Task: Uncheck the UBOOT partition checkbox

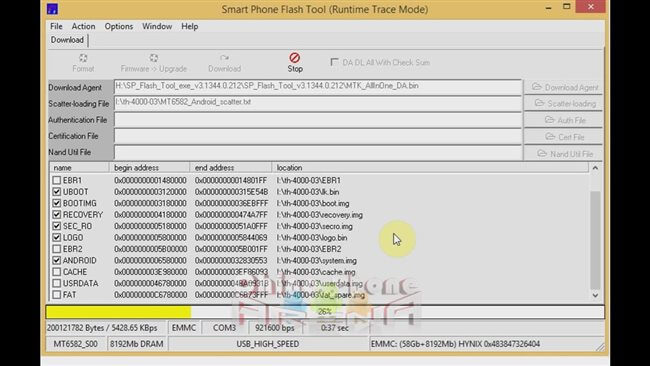Action: [x=57, y=192]
